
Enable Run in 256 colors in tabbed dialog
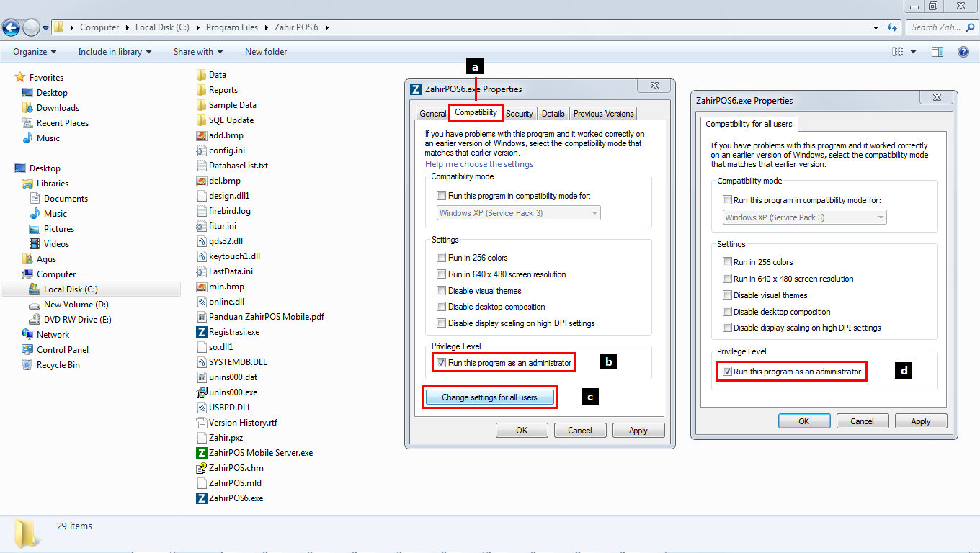[442, 258]
